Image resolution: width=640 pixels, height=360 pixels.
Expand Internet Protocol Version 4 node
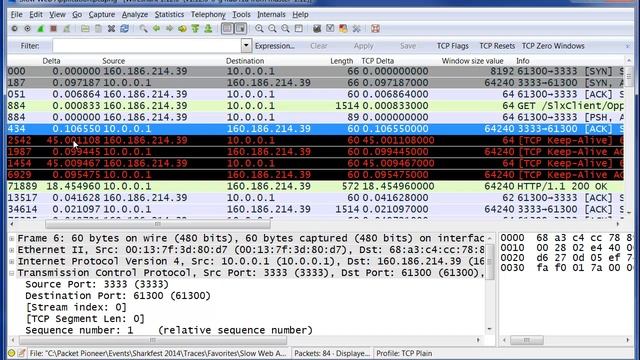12,261
